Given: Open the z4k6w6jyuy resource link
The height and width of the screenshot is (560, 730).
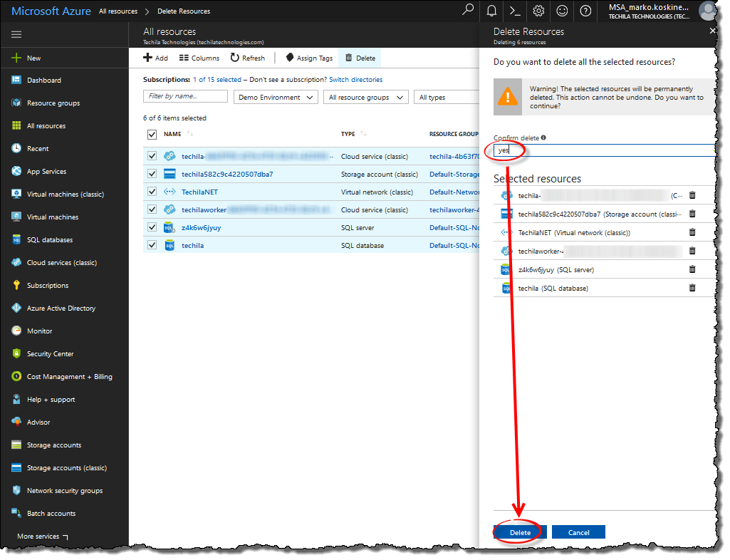Looking at the screenshot, I should (201, 228).
